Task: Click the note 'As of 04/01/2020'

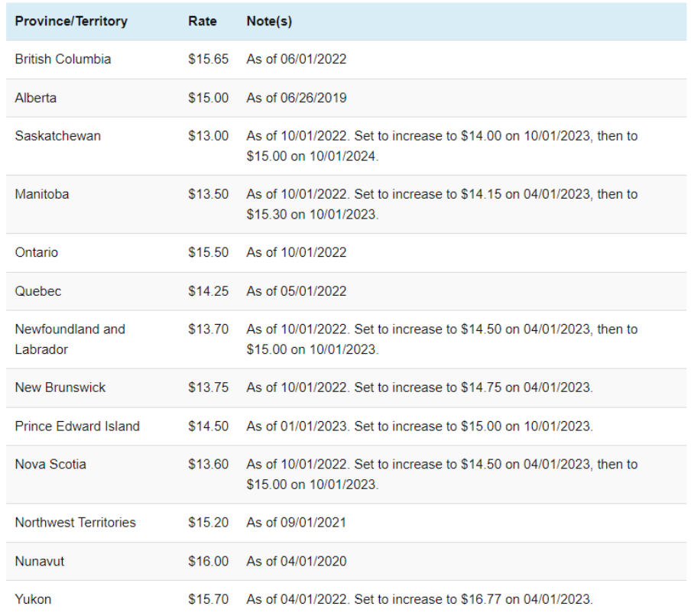Action: point(297,560)
